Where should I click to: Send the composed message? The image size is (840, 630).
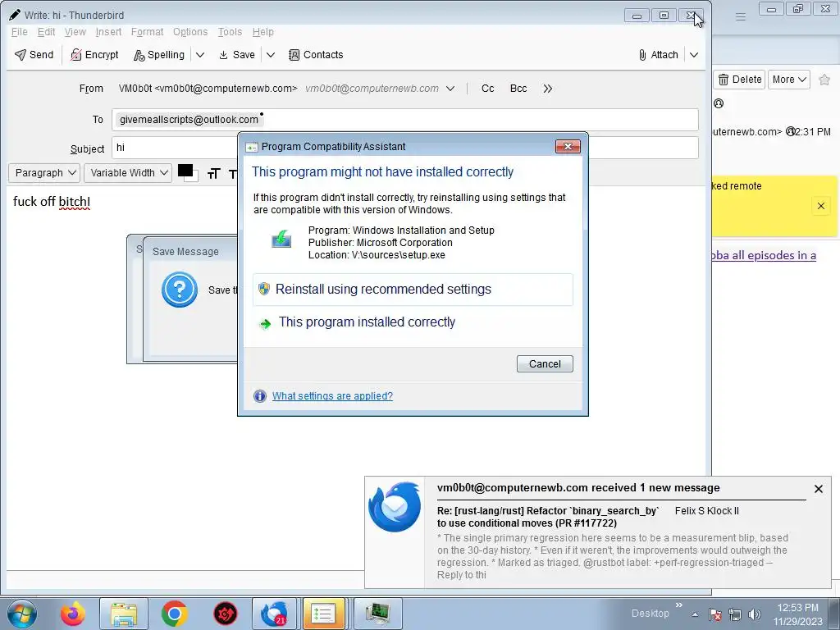pyautogui.click(x=34, y=55)
